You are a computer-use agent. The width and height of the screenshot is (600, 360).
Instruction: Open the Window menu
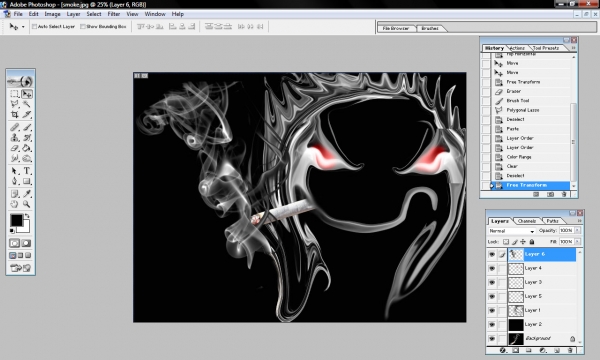(155, 14)
